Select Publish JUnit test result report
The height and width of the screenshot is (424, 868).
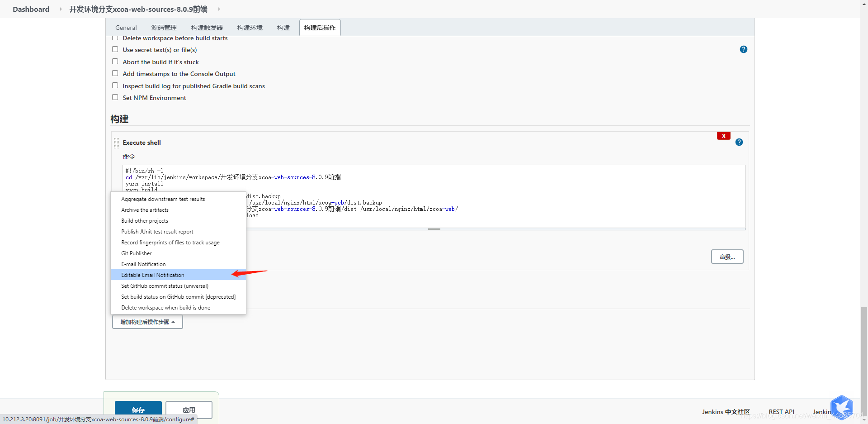pyautogui.click(x=178, y=232)
